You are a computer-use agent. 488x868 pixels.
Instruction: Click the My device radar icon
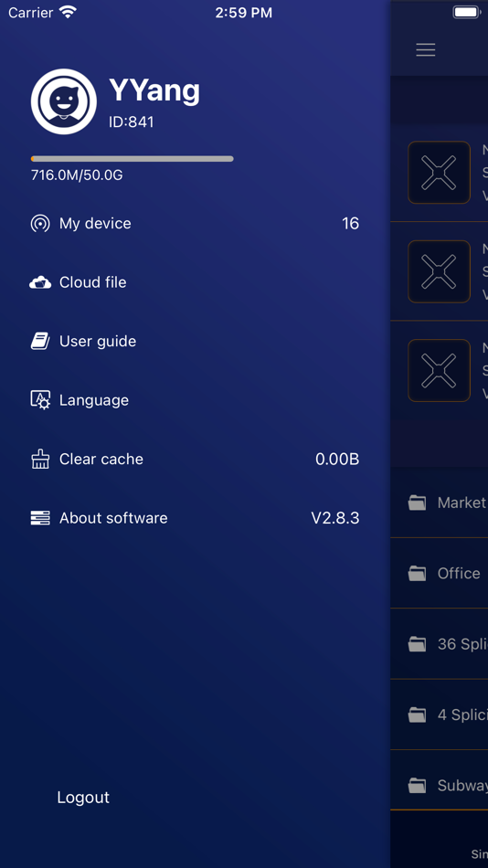click(x=40, y=224)
